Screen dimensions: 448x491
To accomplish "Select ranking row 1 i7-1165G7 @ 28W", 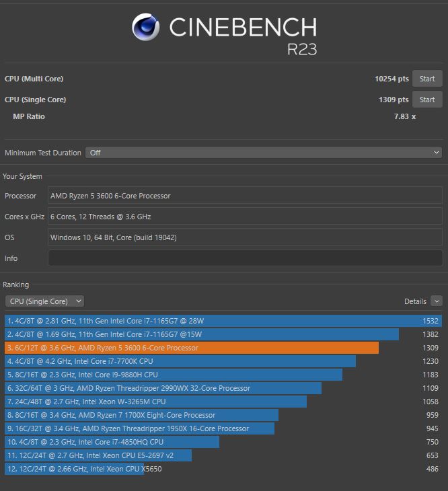I will [223, 321].
